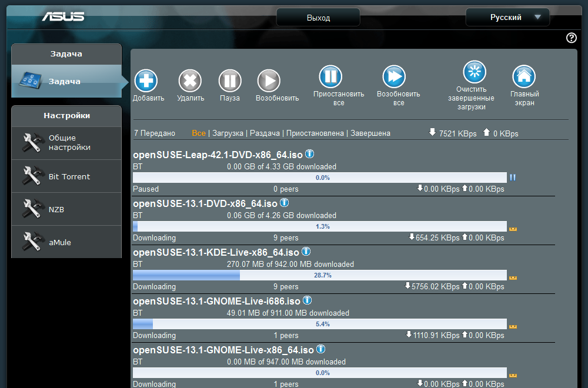Image resolution: width=588 pixels, height=388 pixels.
Task: Click the Настройки sidebar section header
Action: click(66, 116)
